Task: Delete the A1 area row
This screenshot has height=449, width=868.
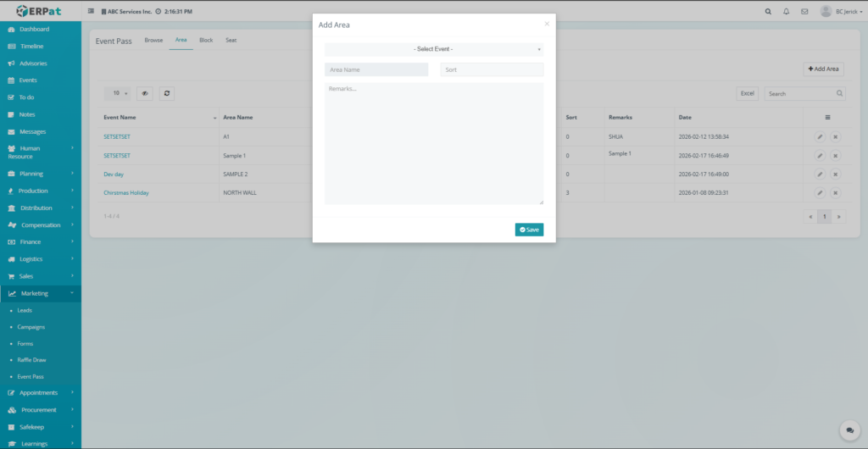Action: [x=836, y=136]
